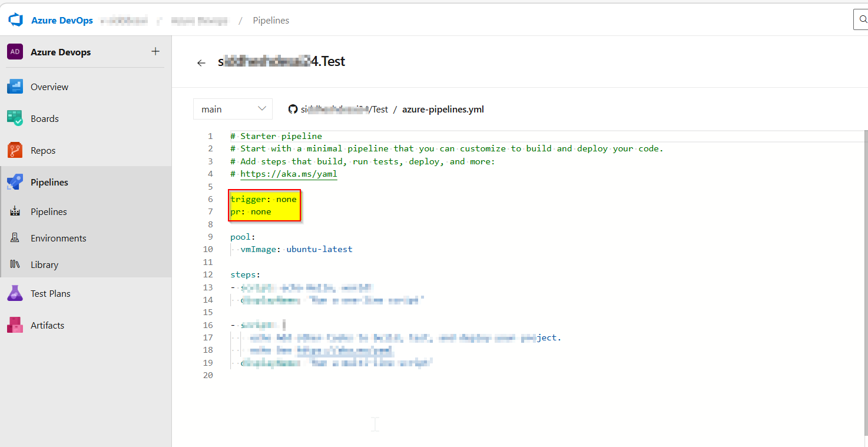Click the pool: line in editor
This screenshot has height=447, width=868.
point(243,237)
